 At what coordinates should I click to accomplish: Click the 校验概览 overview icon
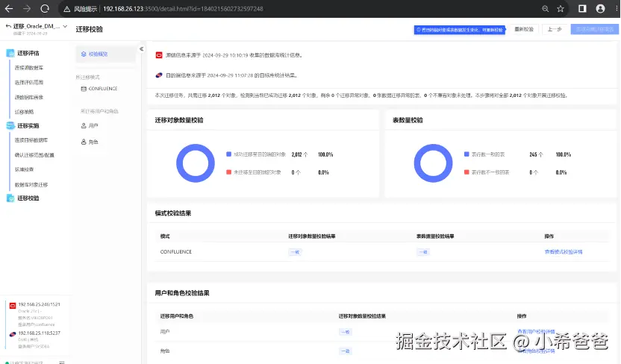pyautogui.click(x=84, y=54)
